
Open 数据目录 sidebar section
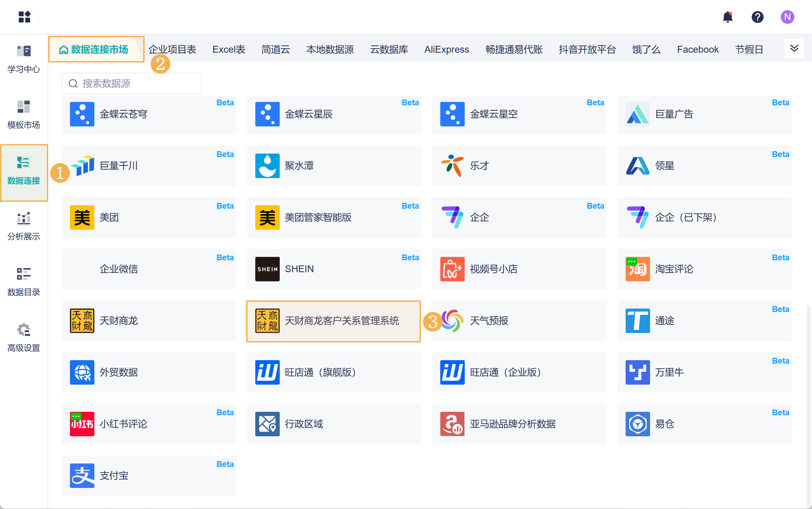[x=24, y=282]
